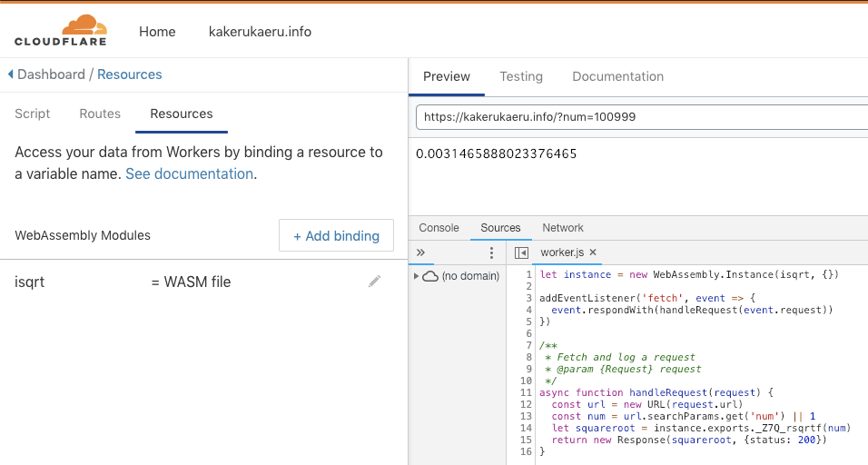This screenshot has width=868, height=465.
Task: Click the preview result 0.0031465888023376465
Action: [496, 153]
